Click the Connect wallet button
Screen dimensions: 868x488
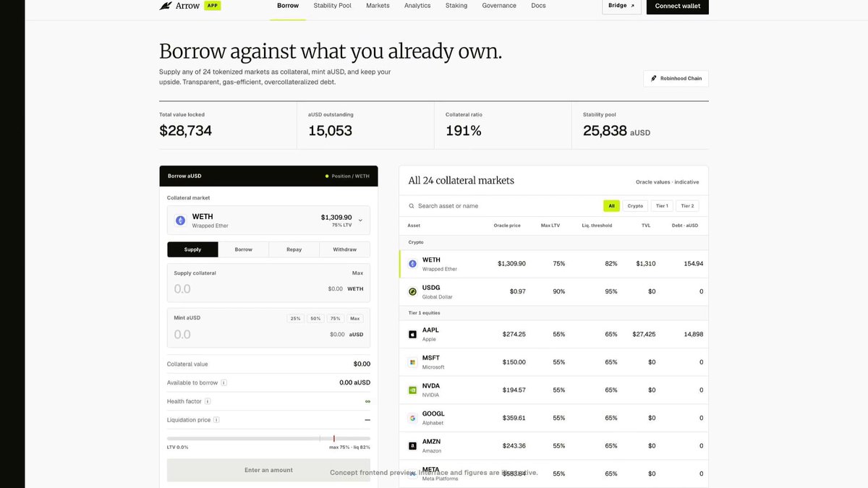point(678,7)
